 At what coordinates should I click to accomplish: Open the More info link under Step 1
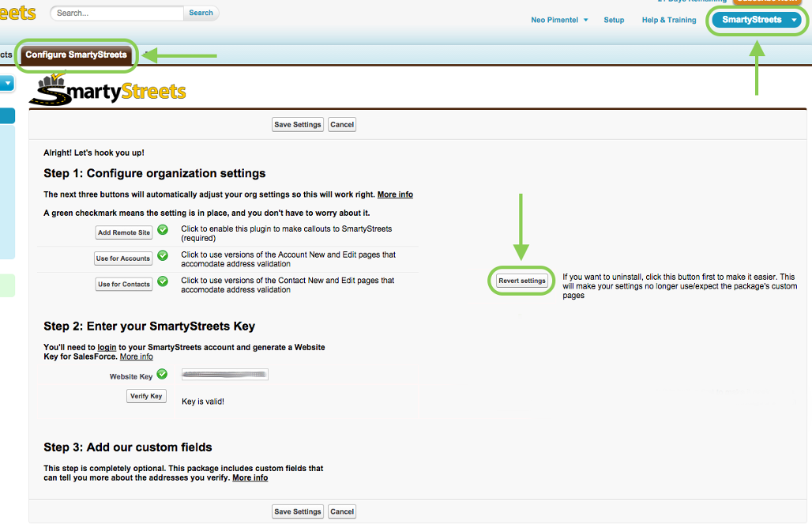coord(395,194)
